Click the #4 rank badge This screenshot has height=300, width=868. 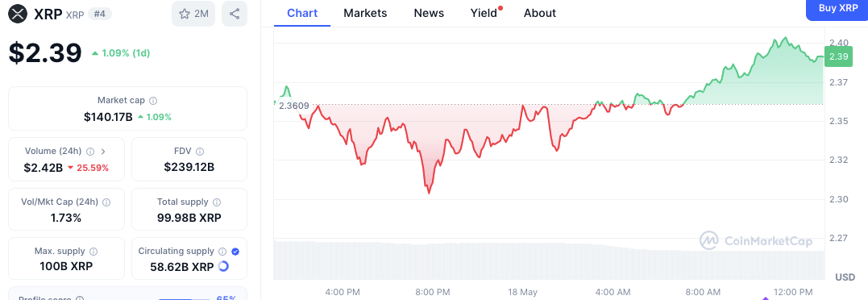point(100,15)
